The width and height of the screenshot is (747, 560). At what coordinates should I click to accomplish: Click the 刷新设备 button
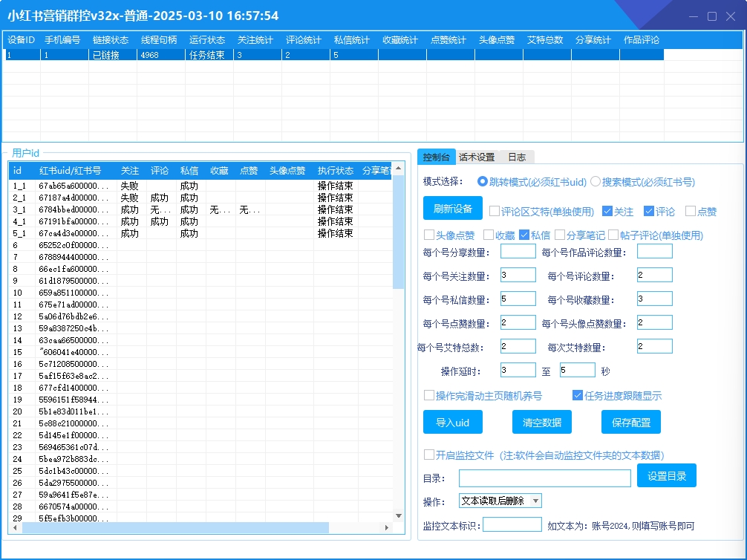coord(453,208)
